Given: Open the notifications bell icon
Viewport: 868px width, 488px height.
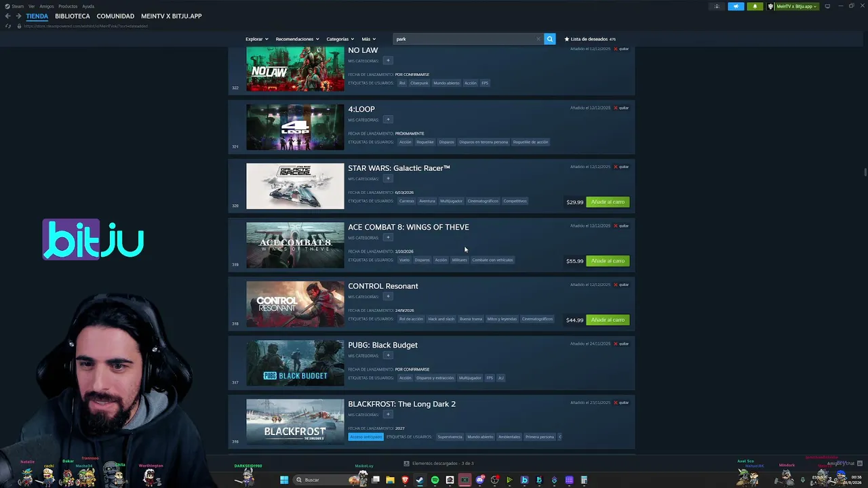Looking at the screenshot, I should coord(755,6).
